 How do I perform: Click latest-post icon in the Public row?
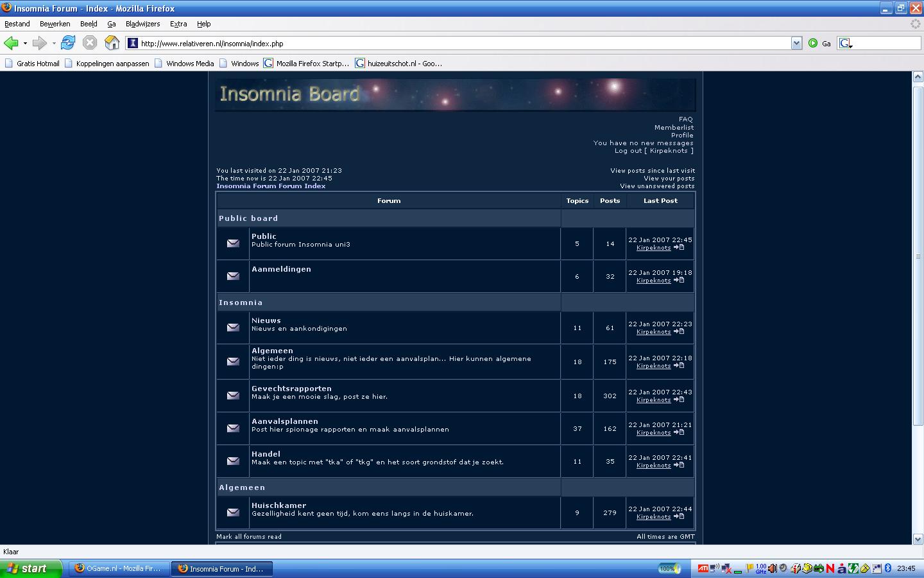tap(679, 247)
